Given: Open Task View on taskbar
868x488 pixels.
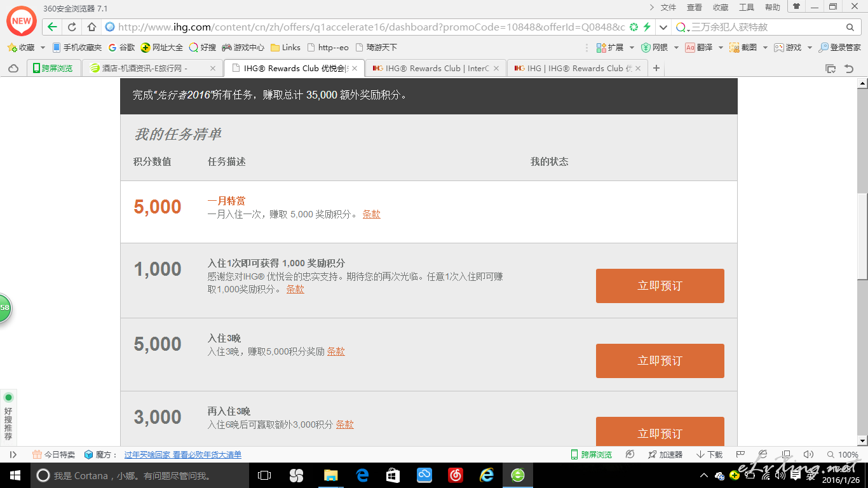Looking at the screenshot, I should tap(264, 475).
